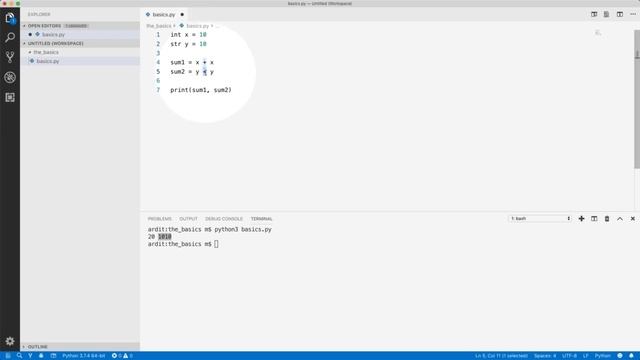Click the first icon at the left end of the status bar
Viewport: 640px width, 360px height.
click(x=8, y=356)
